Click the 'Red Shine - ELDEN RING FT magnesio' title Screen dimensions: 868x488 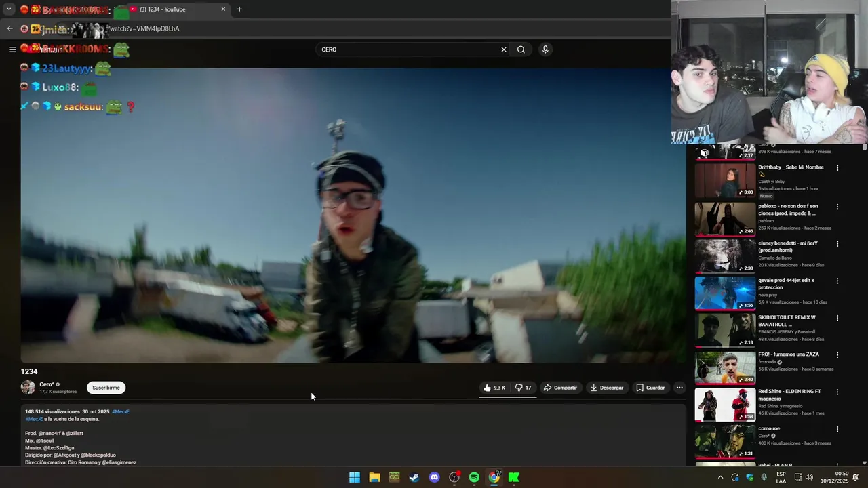(789, 395)
